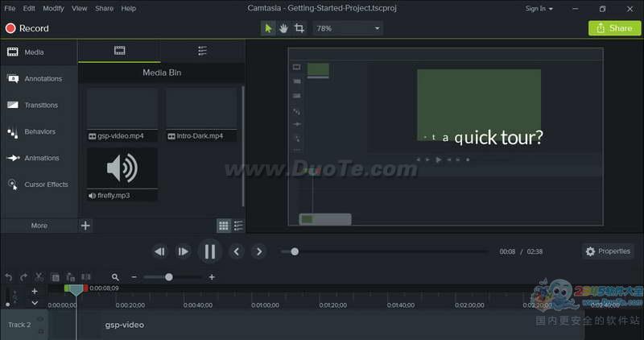Expand track options chevron below add-track

pos(35,303)
